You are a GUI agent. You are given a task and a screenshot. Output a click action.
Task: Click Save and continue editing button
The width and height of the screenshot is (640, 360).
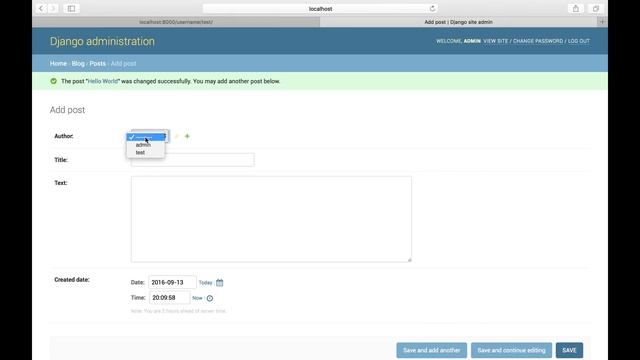click(x=511, y=350)
